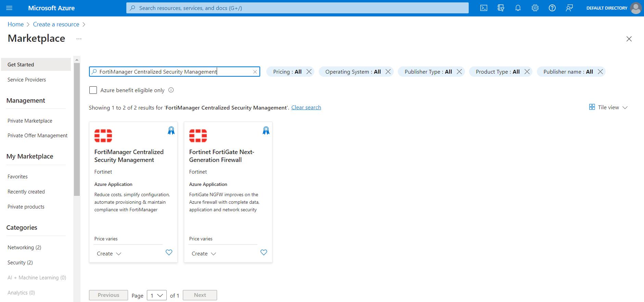Filter by Networking category
Image resolution: width=644 pixels, height=302 pixels.
24,248
